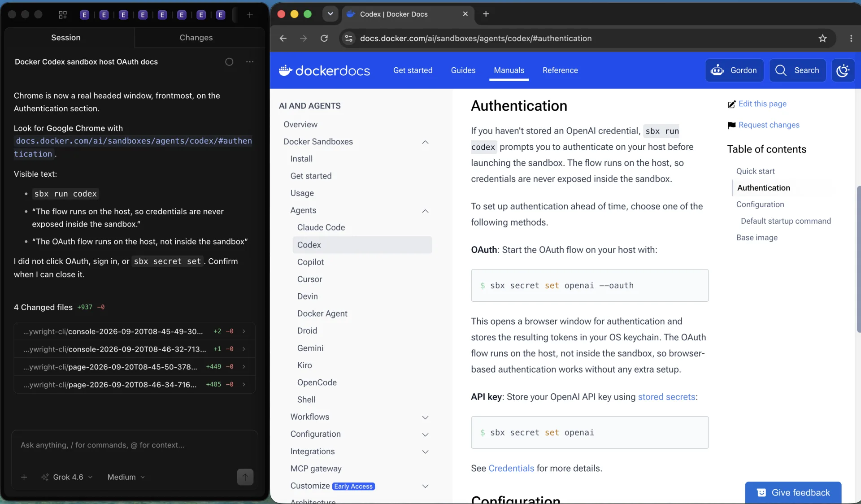861x504 pixels.
Task: Open the Claude Code sidebar page
Action: (321, 228)
